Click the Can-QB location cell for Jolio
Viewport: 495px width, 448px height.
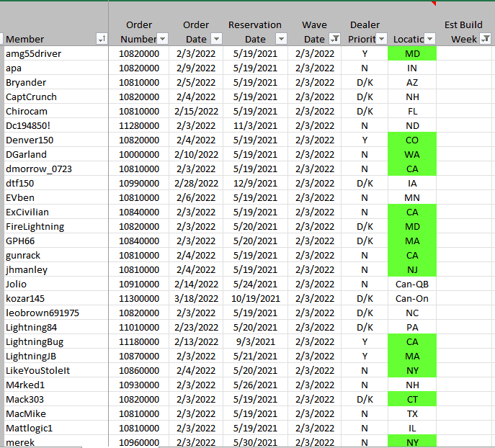point(412,284)
